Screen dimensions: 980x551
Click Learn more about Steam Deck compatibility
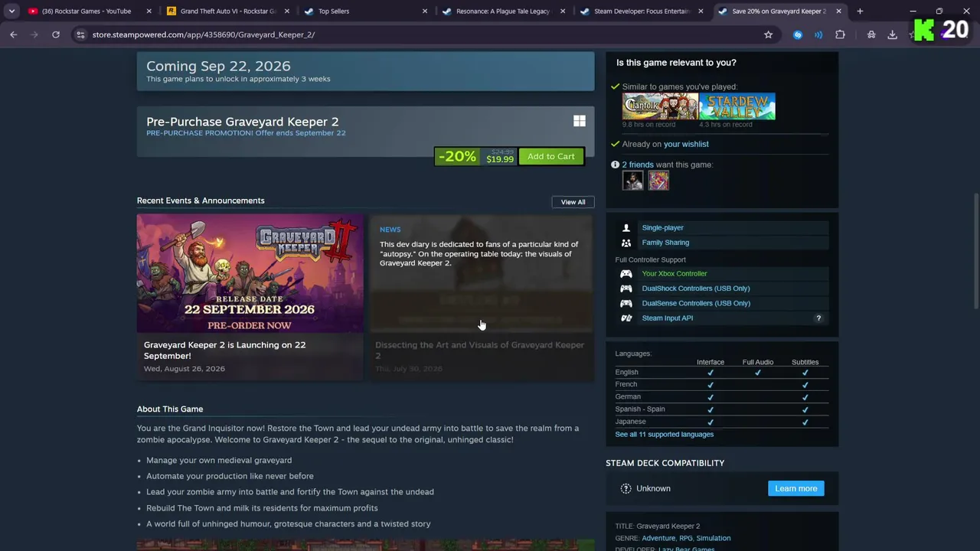[796, 488]
